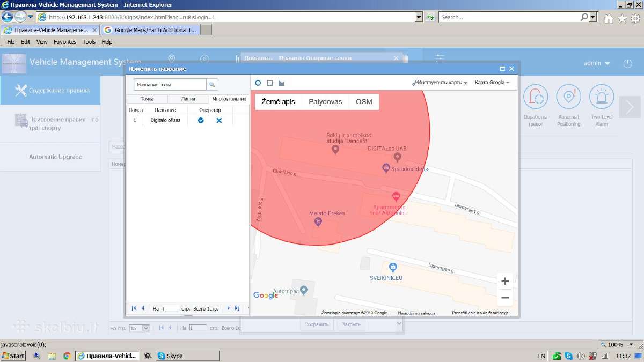The image size is (644, 362).
Task: Click the Autotripas map marker
Action: pyautogui.click(x=304, y=291)
